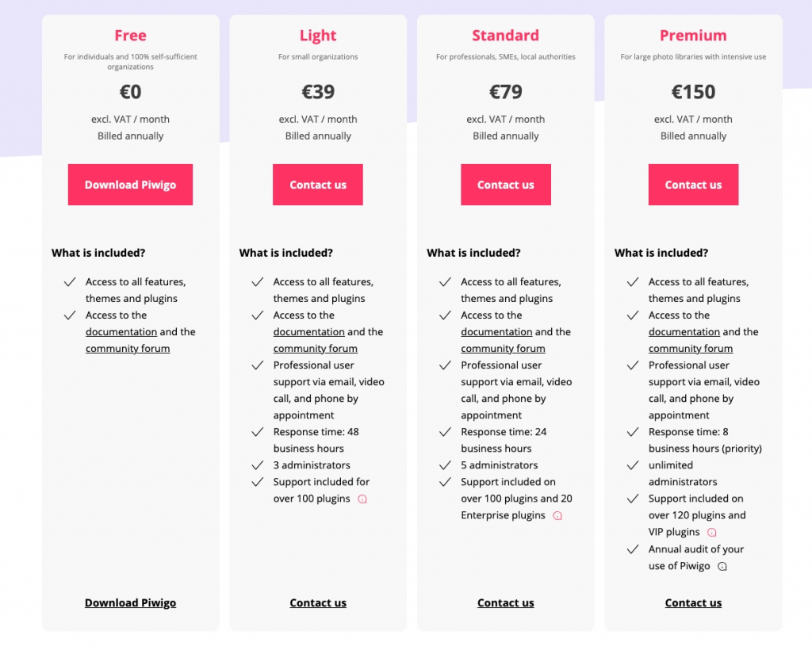Screen dimensions: 812x646
Task: Click bottom Contact us link in Standard column
Action: coord(506,603)
